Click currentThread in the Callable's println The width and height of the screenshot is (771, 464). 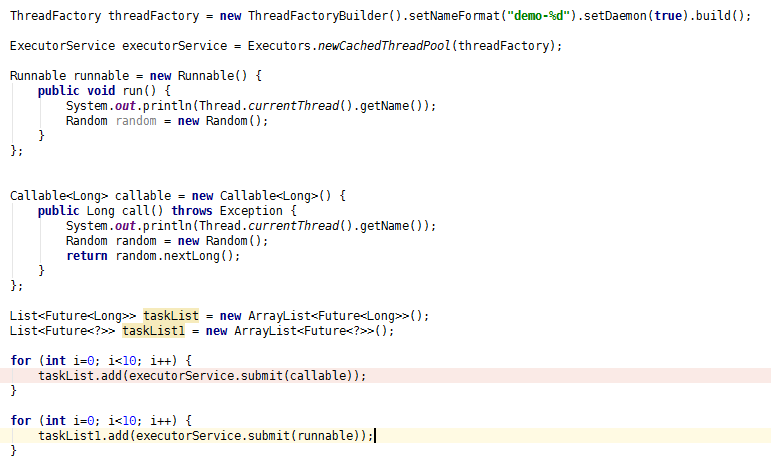pos(294,226)
